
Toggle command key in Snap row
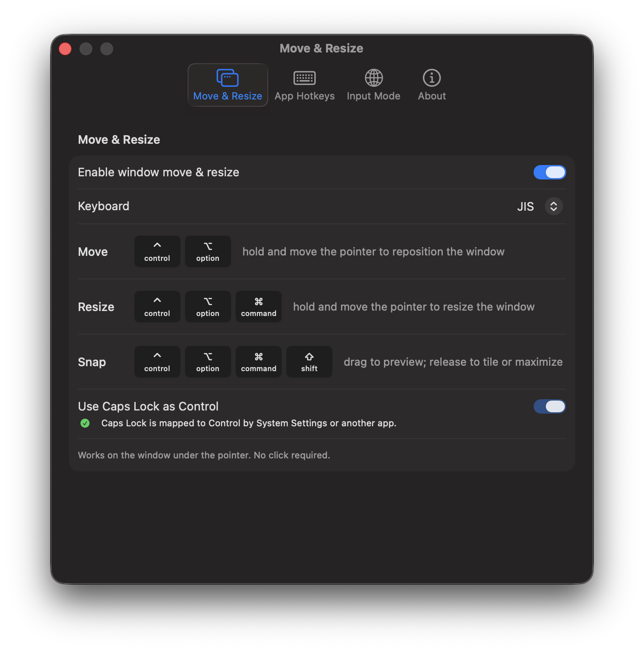click(x=259, y=362)
